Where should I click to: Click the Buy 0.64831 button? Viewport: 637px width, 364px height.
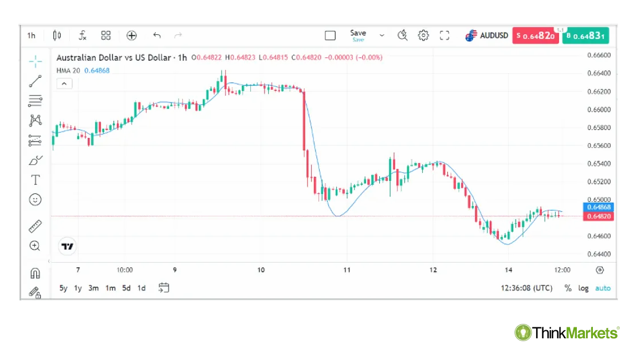[585, 35]
